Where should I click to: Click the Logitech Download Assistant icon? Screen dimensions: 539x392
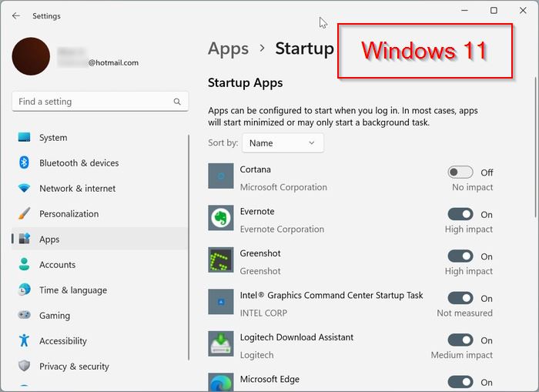coord(221,343)
